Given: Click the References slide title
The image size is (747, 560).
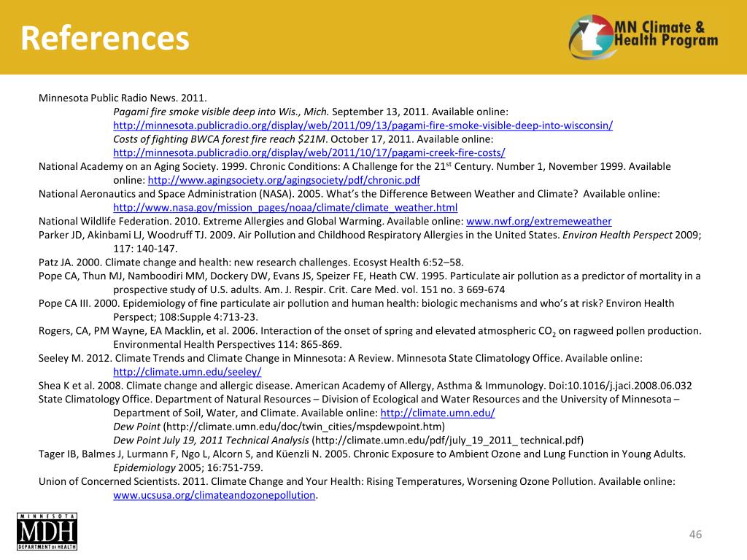Looking at the screenshot, I should (105, 38).
